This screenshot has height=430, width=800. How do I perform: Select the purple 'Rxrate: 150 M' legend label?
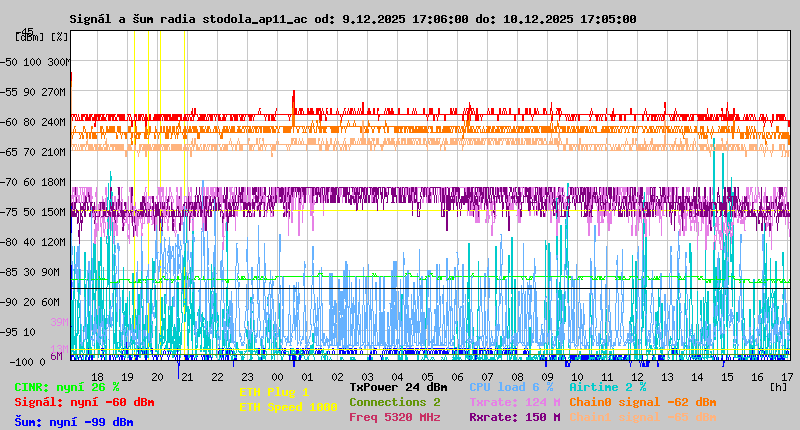pyautogui.click(x=514, y=417)
